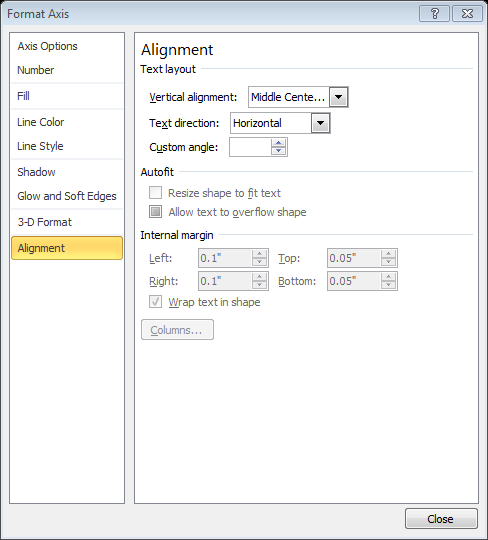This screenshot has width=488, height=540.
Task: Click inside the Custom angle input field
Action: [x=250, y=147]
